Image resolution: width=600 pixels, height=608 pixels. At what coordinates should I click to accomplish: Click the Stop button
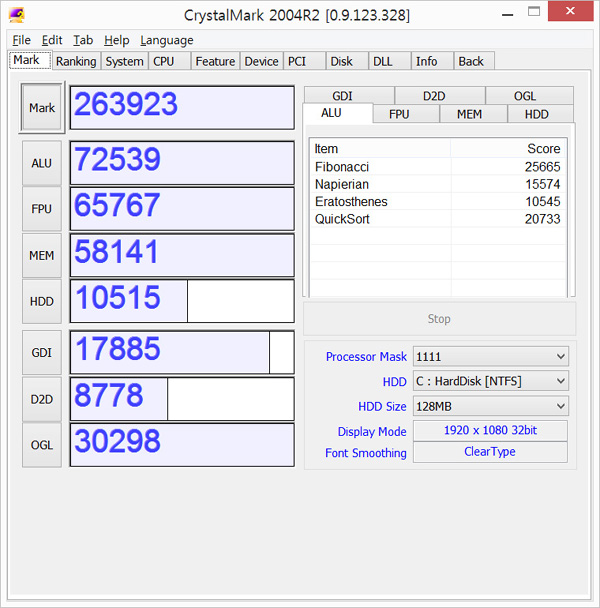439,319
